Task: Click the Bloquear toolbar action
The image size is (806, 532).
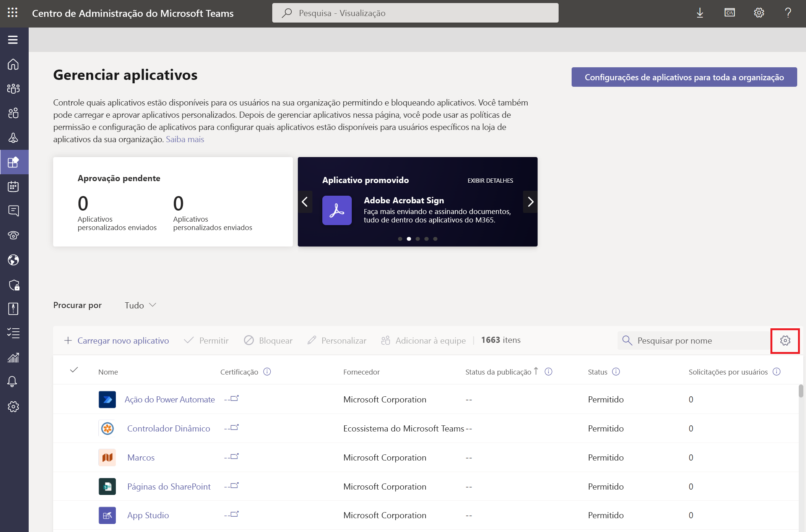Action: pyautogui.click(x=268, y=341)
